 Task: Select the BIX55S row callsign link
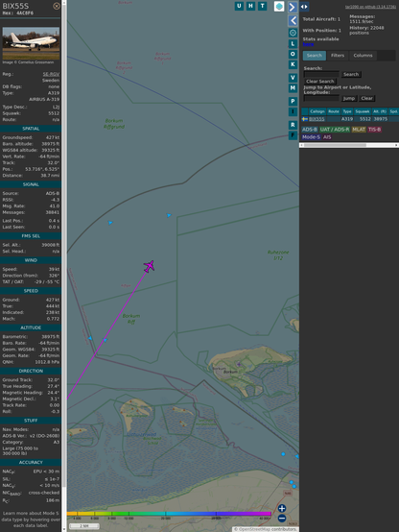(x=317, y=119)
